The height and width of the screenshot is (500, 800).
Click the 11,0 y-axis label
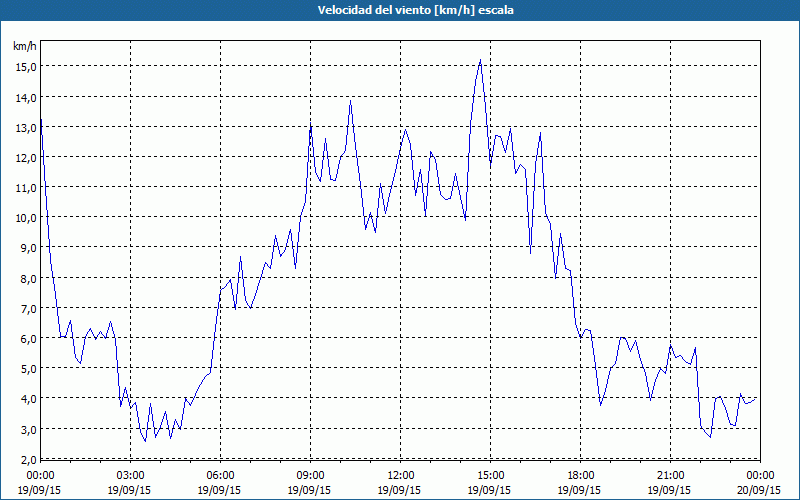(x=26, y=188)
